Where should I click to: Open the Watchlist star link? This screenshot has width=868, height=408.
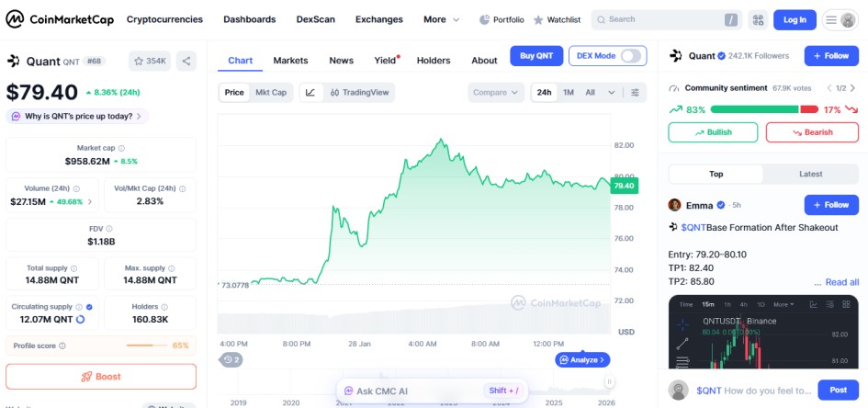tap(557, 19)
